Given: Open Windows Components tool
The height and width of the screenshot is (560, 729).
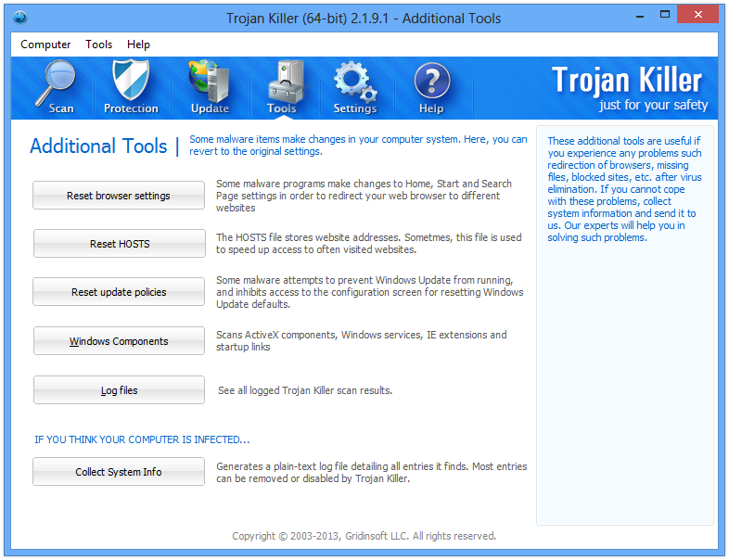Looking at the screenshot, I should tap(119, 341).
